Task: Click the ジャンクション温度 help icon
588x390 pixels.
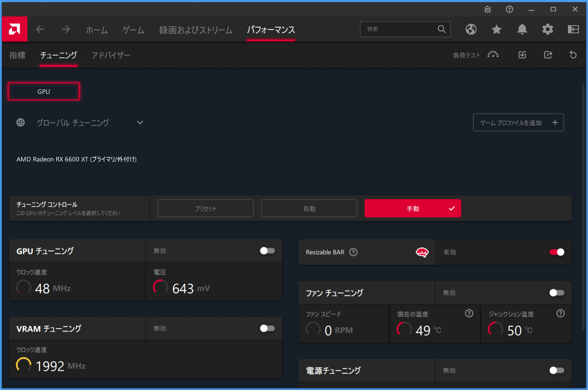Action: [x=561, y=313]
